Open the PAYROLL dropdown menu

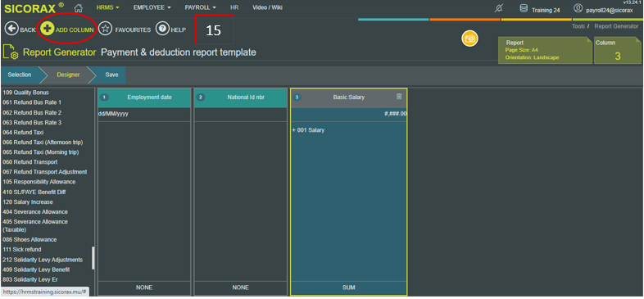[x=201, y=7]
